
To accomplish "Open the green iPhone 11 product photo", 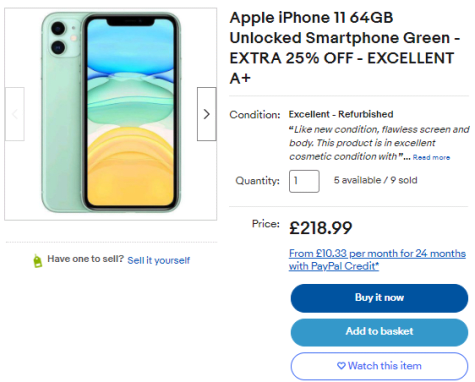I will click(111, 113).
